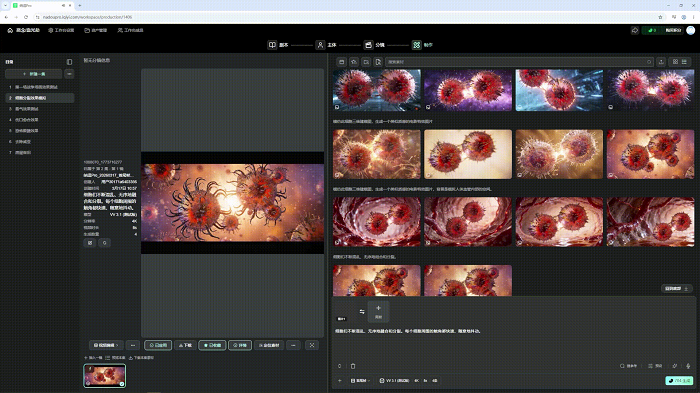Open the storyboard clapperboard step

click(368, 45)
